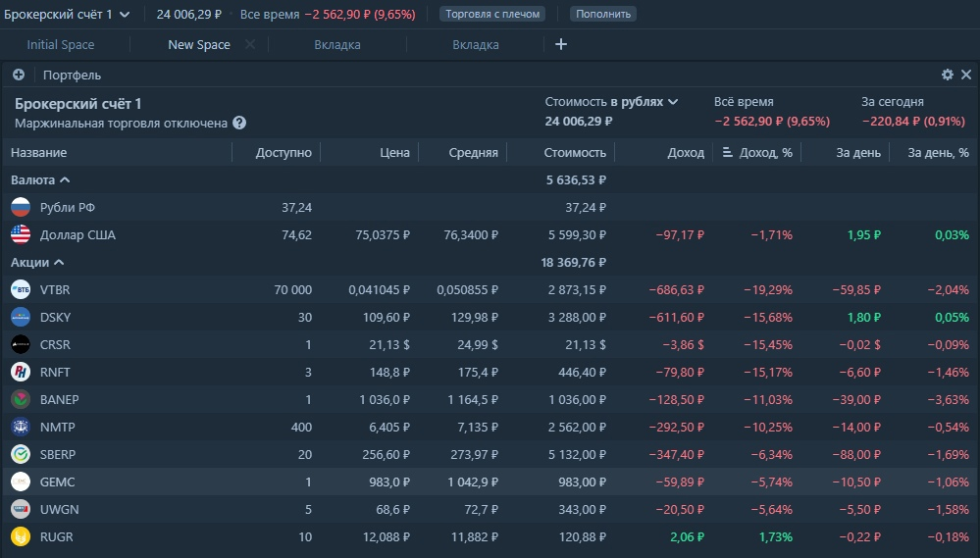Click the DSKY price 109,60 ₽
Screen dimensions: 980x558
click(x=387, y=318)
